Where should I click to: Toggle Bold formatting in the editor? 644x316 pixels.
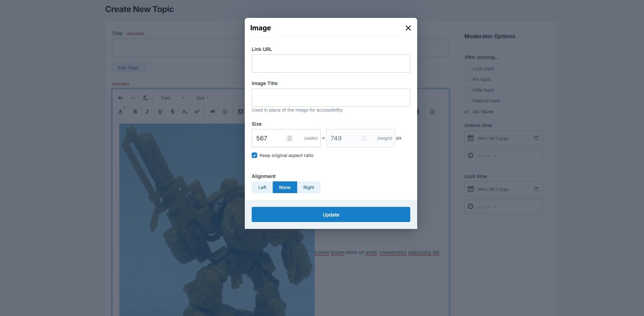(135, 112)
